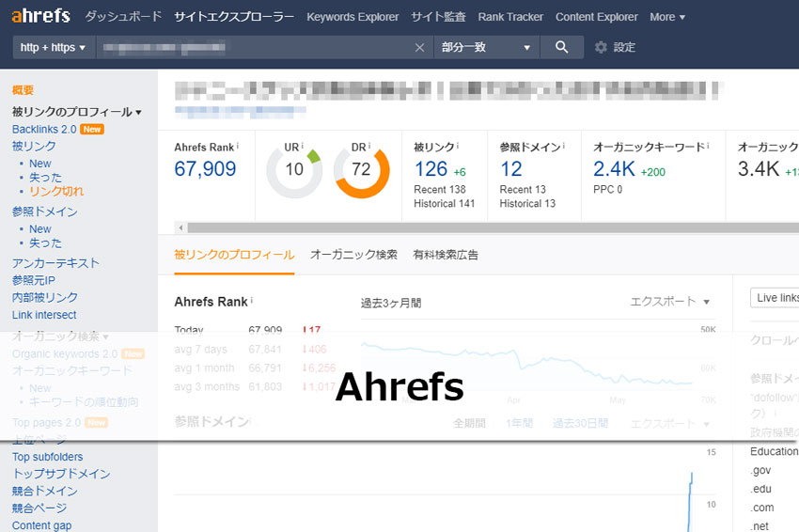Click the Ahrefs Rank value 67,909
799x532 pixels.
click(x=205, y=168)
